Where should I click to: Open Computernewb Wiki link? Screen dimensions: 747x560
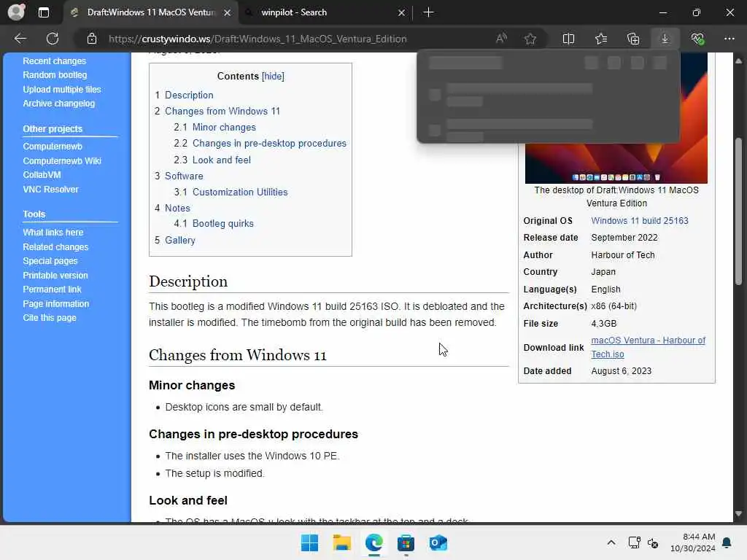tap(62, 161)
